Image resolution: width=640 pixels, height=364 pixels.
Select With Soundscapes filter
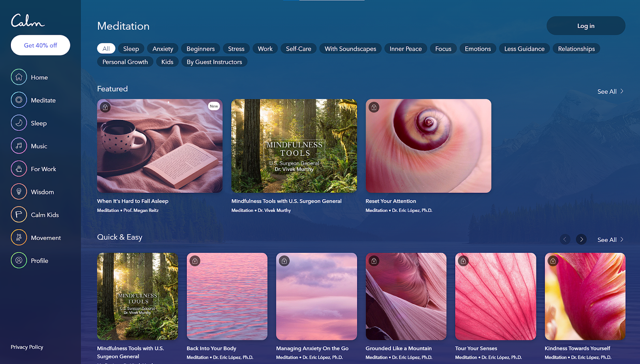[x=350, y=48]
